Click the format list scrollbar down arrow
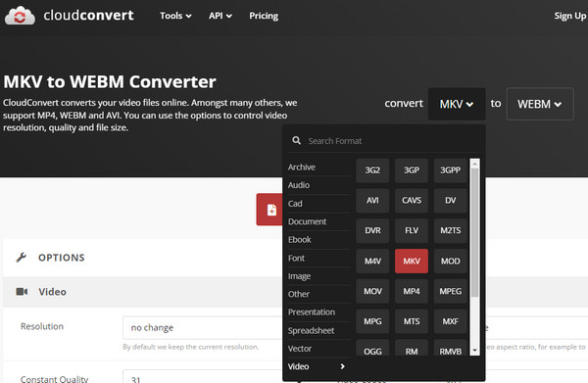Image resolution: width=588 pixels, height=383 pixels. (474, 351)
